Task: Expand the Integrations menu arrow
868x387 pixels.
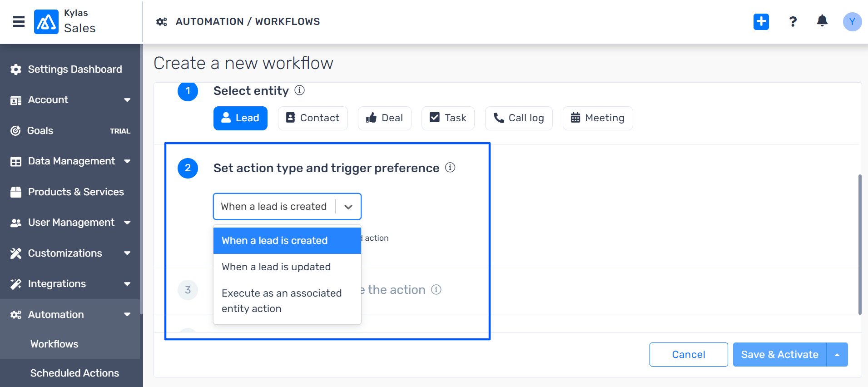Action: [127, 284]
